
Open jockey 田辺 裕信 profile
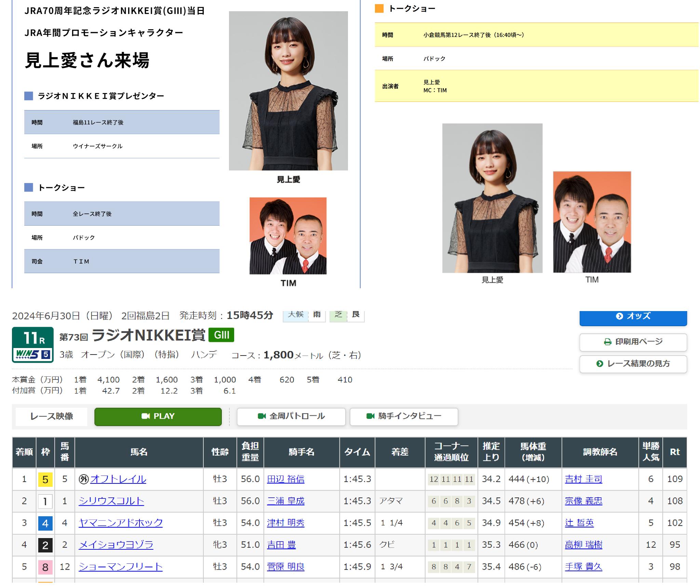coord(285,479)
